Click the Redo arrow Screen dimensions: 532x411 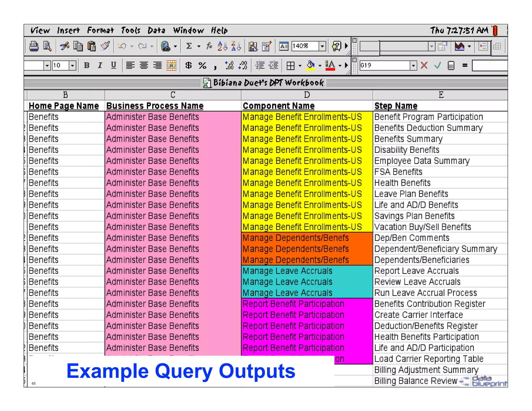pos(142,46)
